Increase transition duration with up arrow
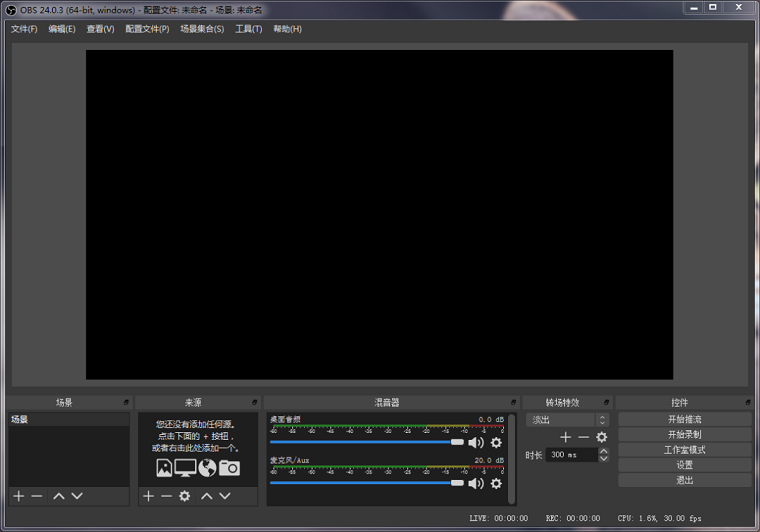The image size is (760, 532). [603, 451]
